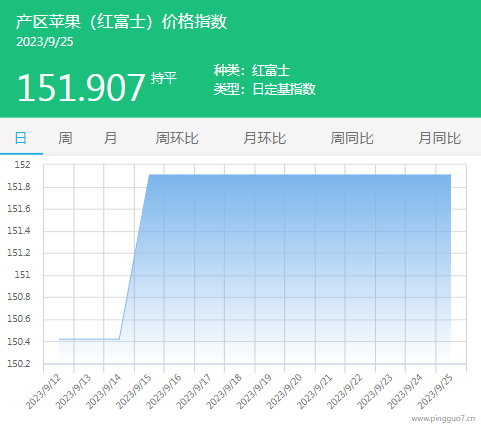Select the 周环比 tab
Screen dimensions: 481x429
point(177,138)
